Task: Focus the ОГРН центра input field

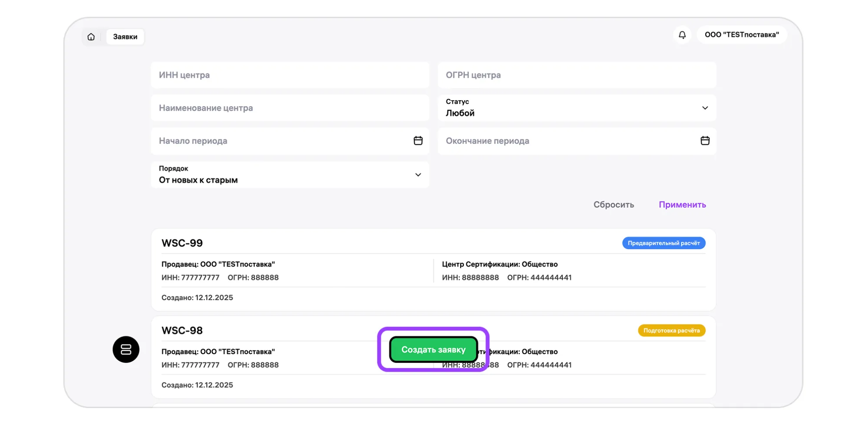Action: point(577,75)
